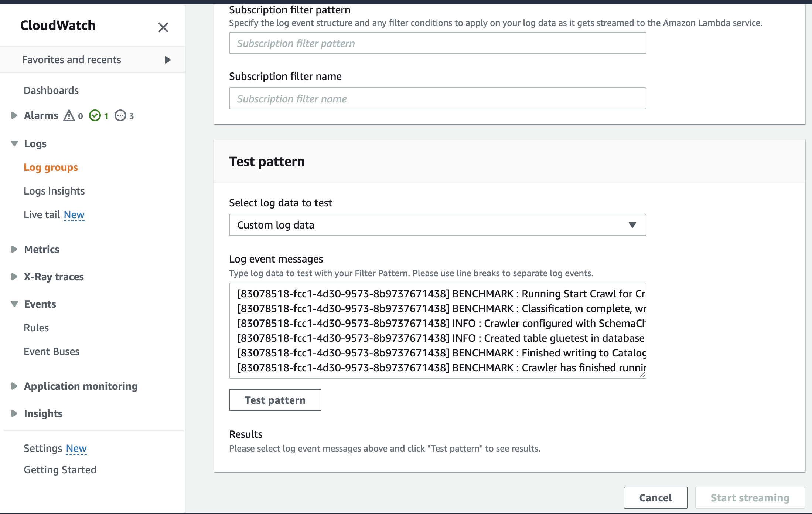The height and width of the screenshot is (514, 812).
Task: Collapse the Logs section
Action: tap(14, 143)
